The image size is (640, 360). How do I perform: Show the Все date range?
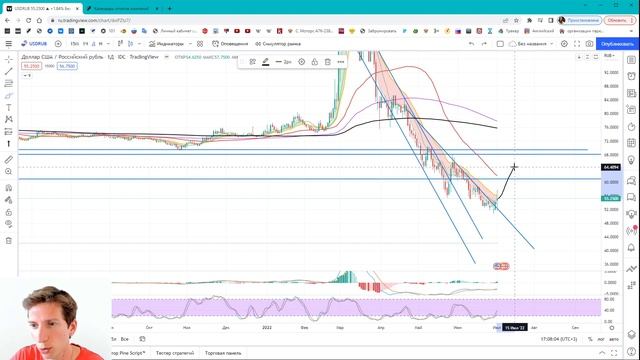[124, 339]
